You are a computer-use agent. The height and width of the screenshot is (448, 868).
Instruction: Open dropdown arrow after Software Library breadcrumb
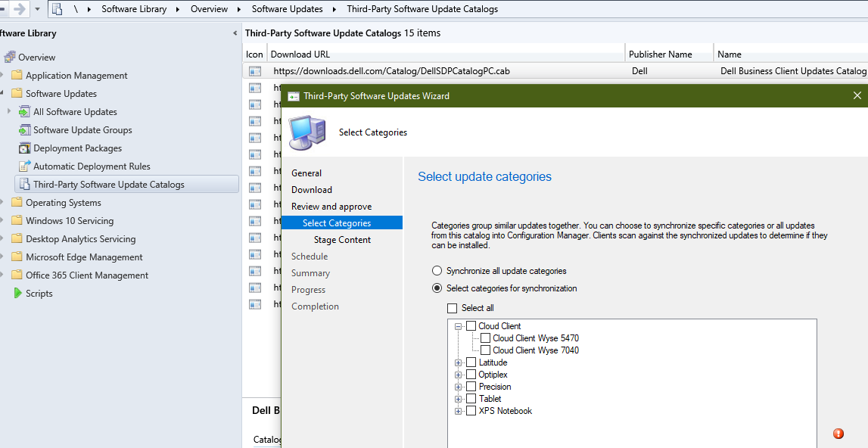179,9
